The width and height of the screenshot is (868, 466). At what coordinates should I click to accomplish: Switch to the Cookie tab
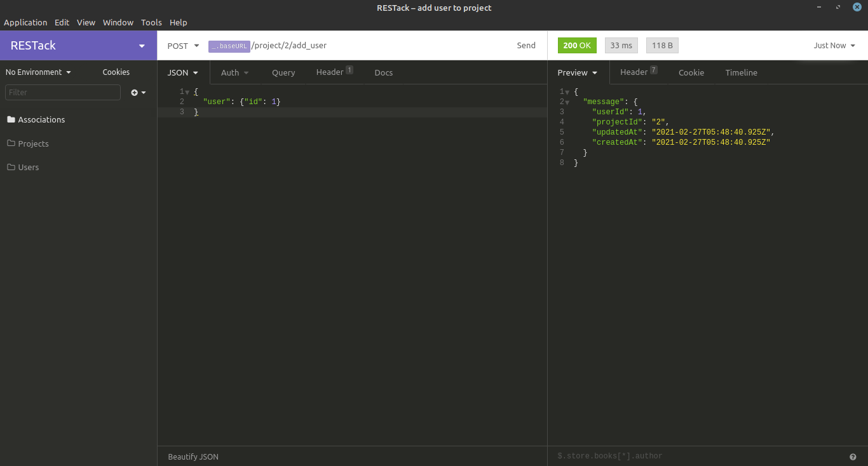pyautogui.click(x=691, y=72)
